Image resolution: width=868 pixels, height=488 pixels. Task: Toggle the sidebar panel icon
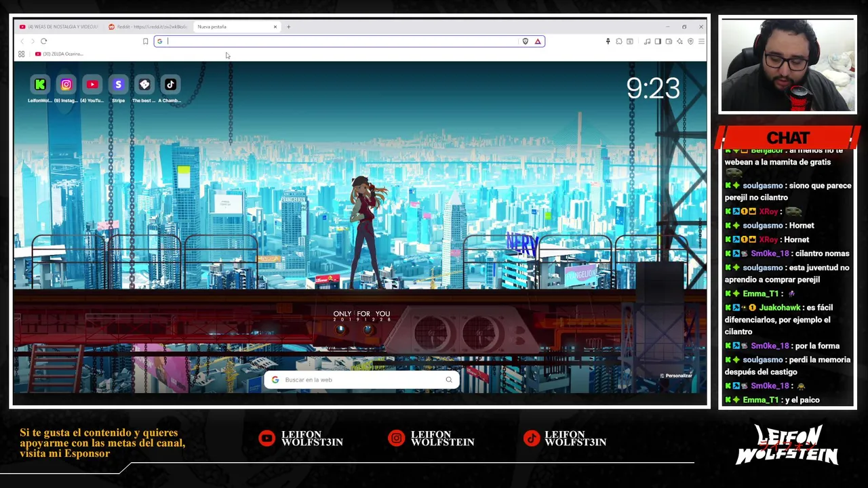[658, 41]
